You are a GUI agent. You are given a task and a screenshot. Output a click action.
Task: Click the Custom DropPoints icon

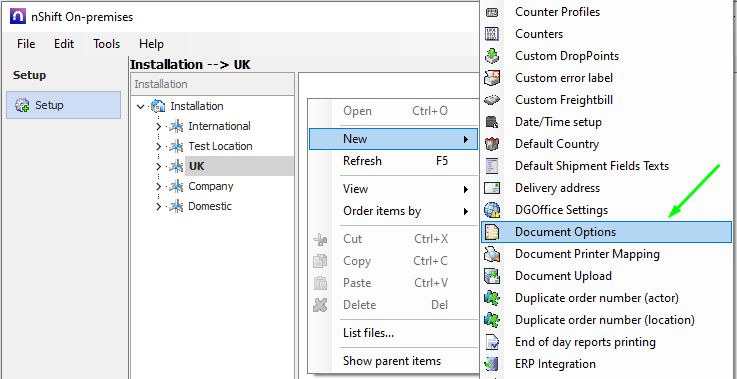[x=492, y=56]
